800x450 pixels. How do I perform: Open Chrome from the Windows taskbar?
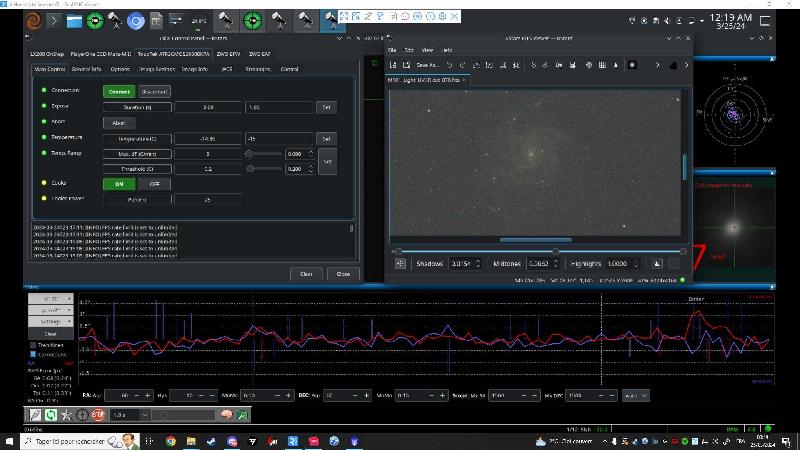coord(171,440)
